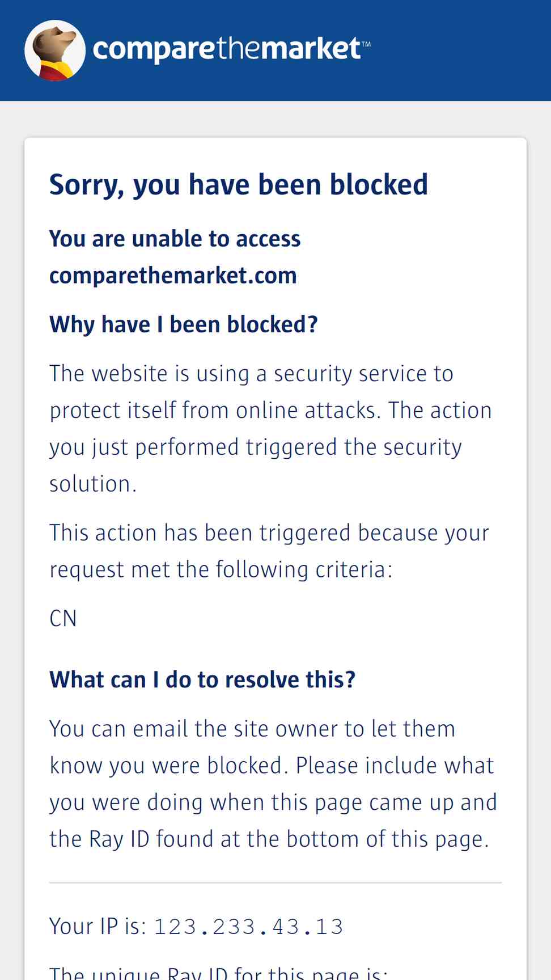The image size is (551, 980).
Task: Select the "Sorry, you have been blocked" heading
Action: [238, 185]
